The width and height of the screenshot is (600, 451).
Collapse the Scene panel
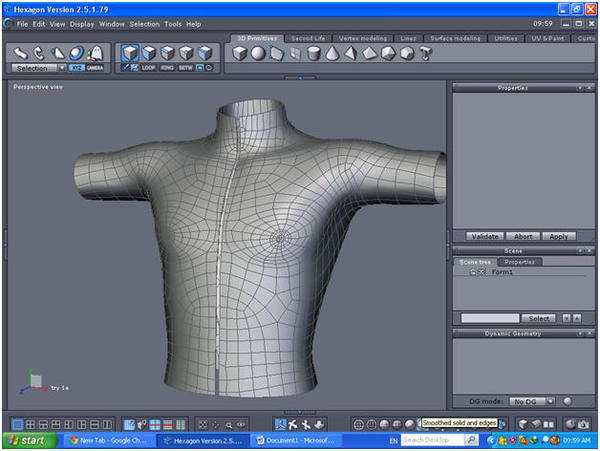pos(578,251)
